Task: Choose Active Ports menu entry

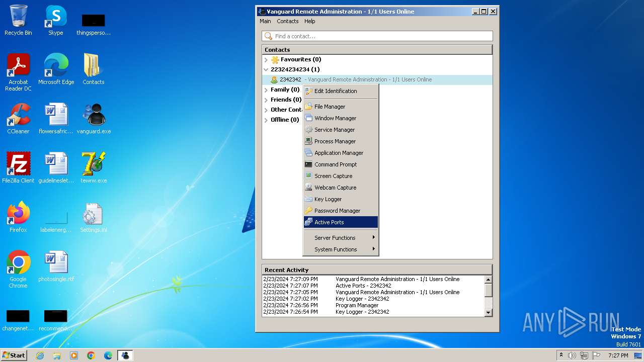Action: 341,222
